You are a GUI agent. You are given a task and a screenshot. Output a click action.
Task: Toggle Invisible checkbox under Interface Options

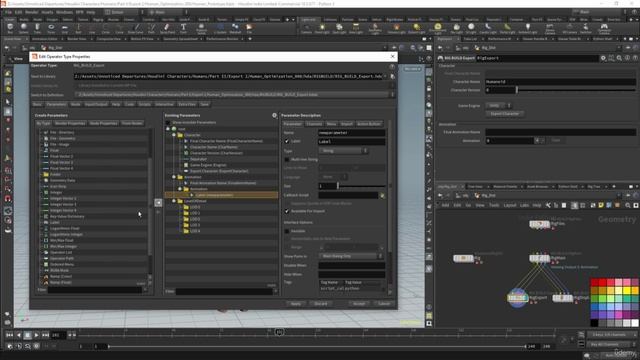pyautogui.click(x=287, y=231)
